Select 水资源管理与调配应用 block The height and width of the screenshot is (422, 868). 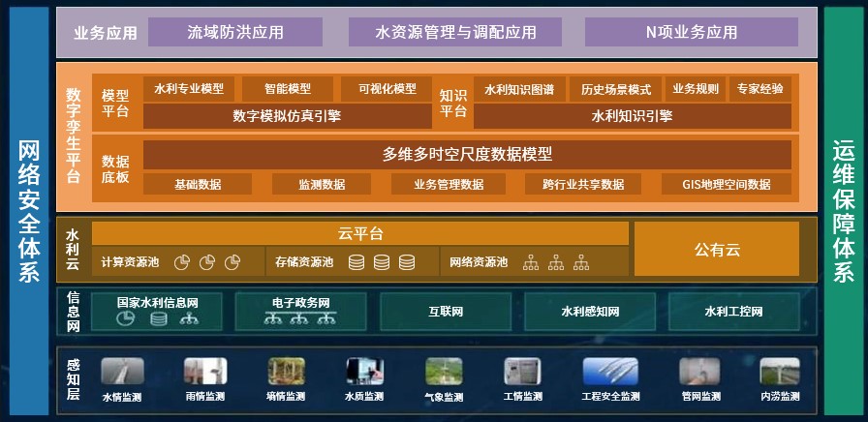pyautogui.click(x=455, y=32)
